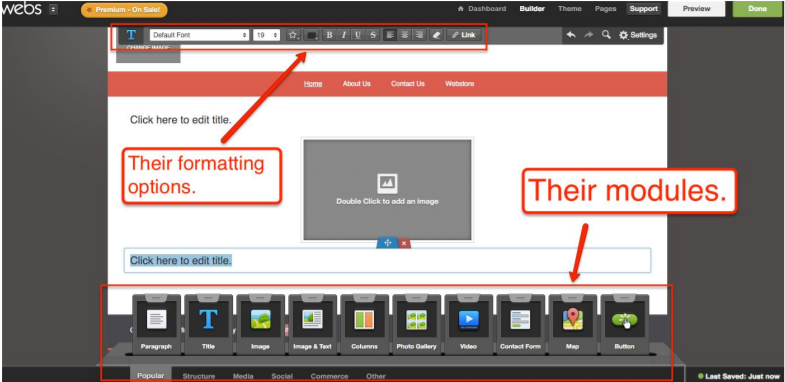785x382 pixels.
Task: Click Premium - On Sale! badge
Action: pyautogui.click(x=124, y=10)
